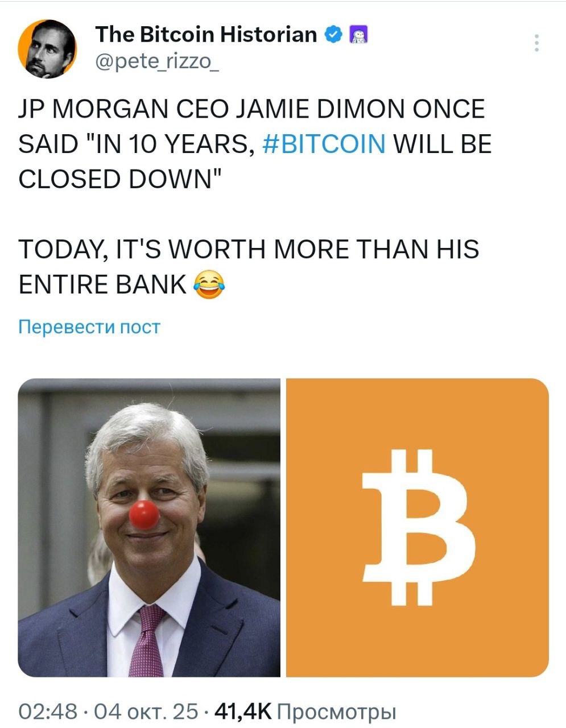Click the 'TODAY, IT'S WORTH MORE' text line
This screenshot has height=728, width=566.
pos(249,250)
